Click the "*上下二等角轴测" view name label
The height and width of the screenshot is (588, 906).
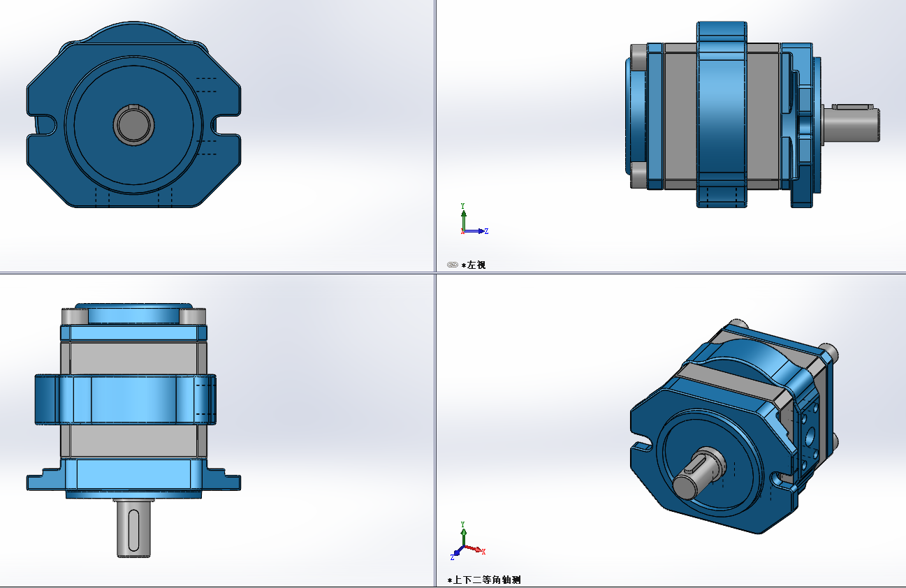click(x=484, y=580)
